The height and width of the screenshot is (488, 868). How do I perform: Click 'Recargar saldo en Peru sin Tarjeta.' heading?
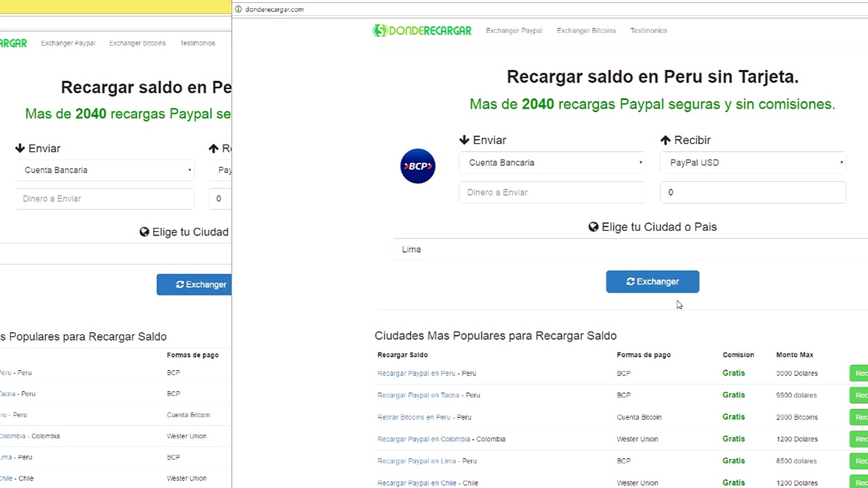(x=652, y=77)
